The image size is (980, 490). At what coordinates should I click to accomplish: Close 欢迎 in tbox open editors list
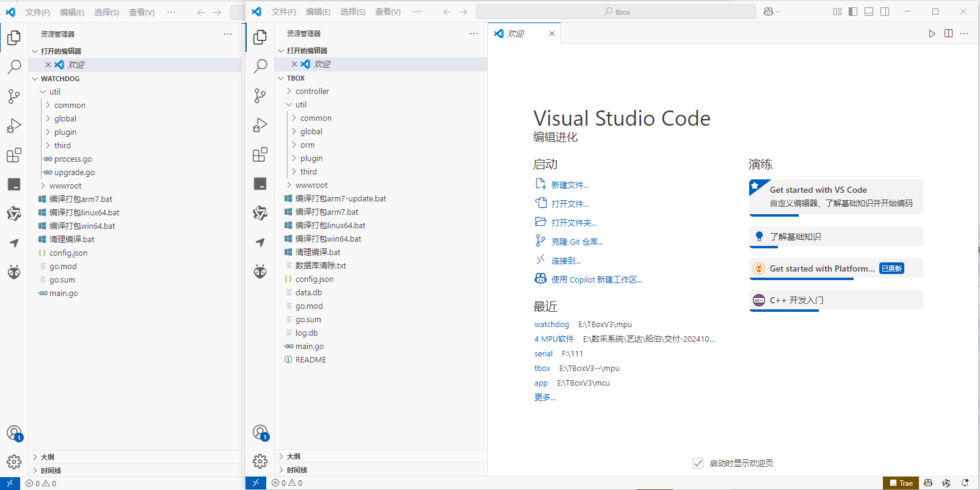point(294,64)
